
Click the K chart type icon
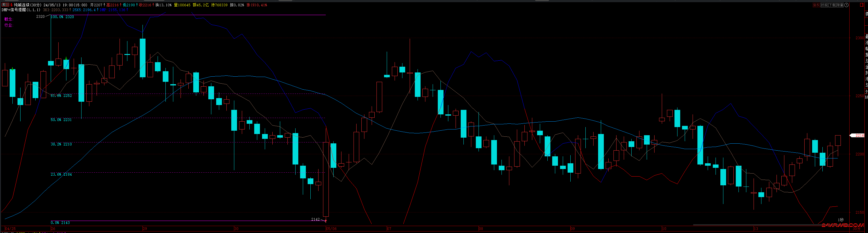pos(4,5)
